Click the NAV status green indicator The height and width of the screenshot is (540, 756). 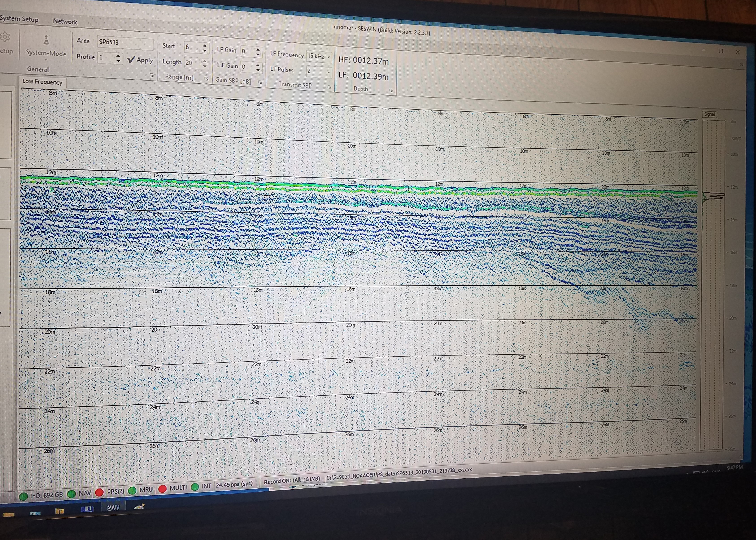pos(71,494)
